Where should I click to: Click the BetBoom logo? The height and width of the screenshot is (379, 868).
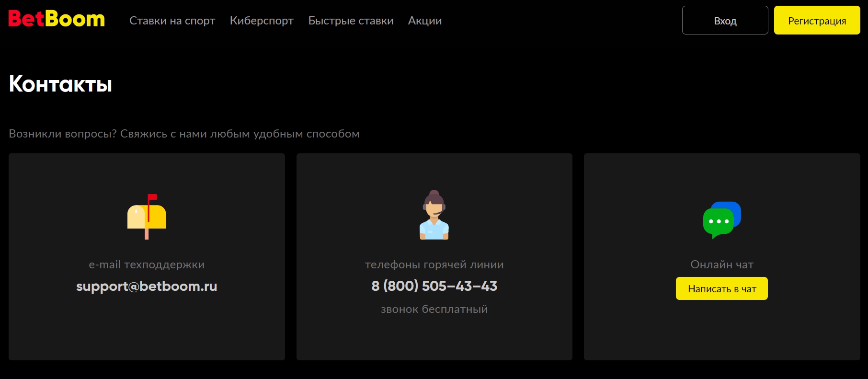pos(57,19)
